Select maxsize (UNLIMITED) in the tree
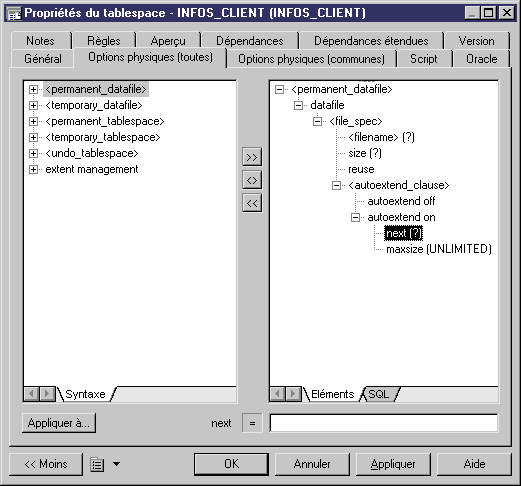This screenshot has width=521, height=486. (x=439, y=249)
